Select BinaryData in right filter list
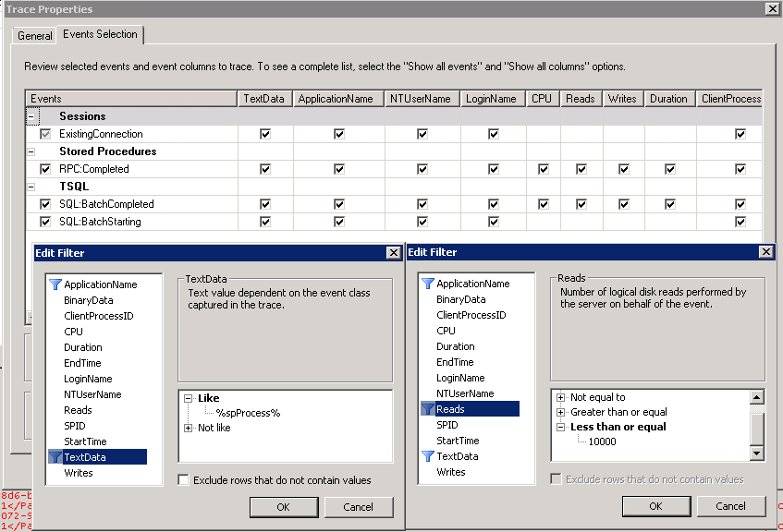Image resolution: width=783 pixels, height=532 pixels. tap(461, 299)
